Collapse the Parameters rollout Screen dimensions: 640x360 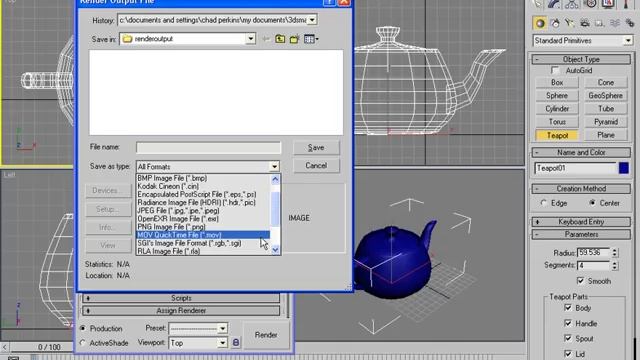click(x=581, y=234)
